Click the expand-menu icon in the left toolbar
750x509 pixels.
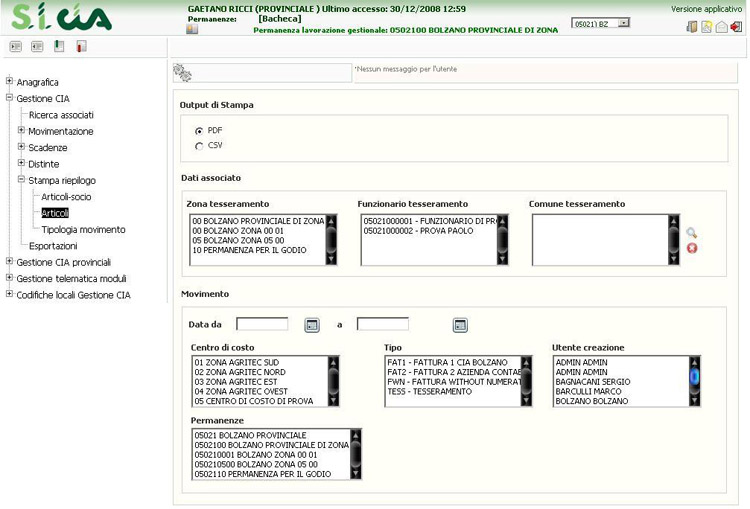16,46
